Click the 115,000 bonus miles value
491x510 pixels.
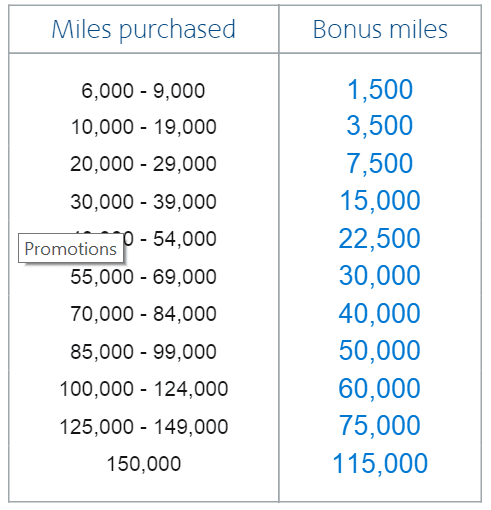point(380,463)
